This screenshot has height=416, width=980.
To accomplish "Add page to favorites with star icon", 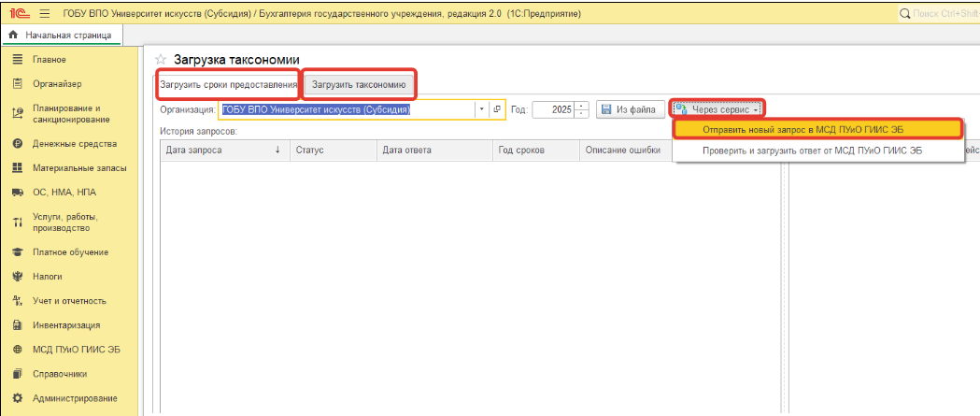I will pyautogui.click(x=160, y=61).
